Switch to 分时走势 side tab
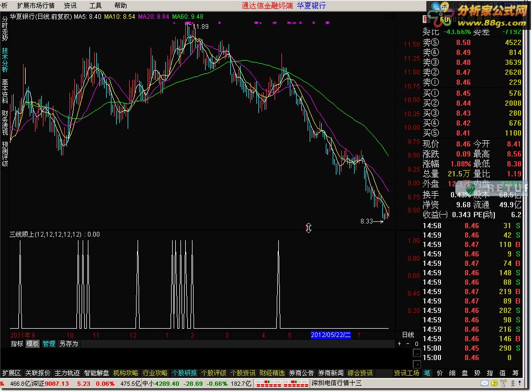Viewport: 532px width, 392px height. [5, 29]
